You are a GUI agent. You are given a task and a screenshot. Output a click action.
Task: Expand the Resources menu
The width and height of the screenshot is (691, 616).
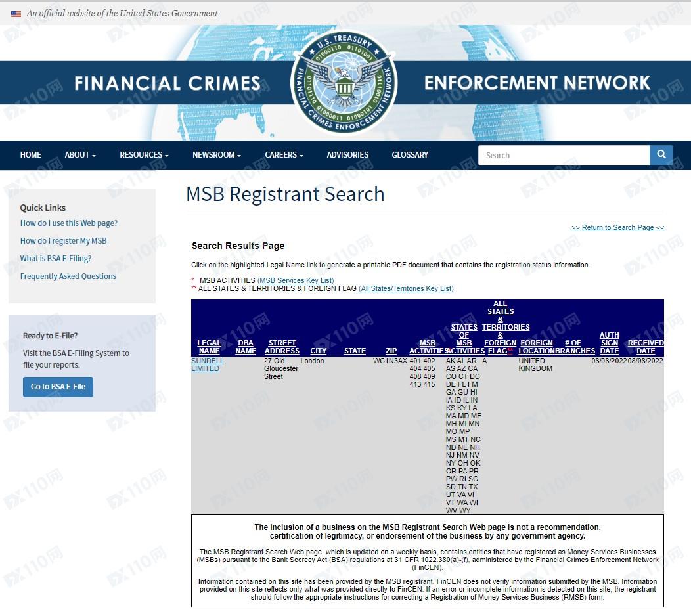tap(144, 155)
